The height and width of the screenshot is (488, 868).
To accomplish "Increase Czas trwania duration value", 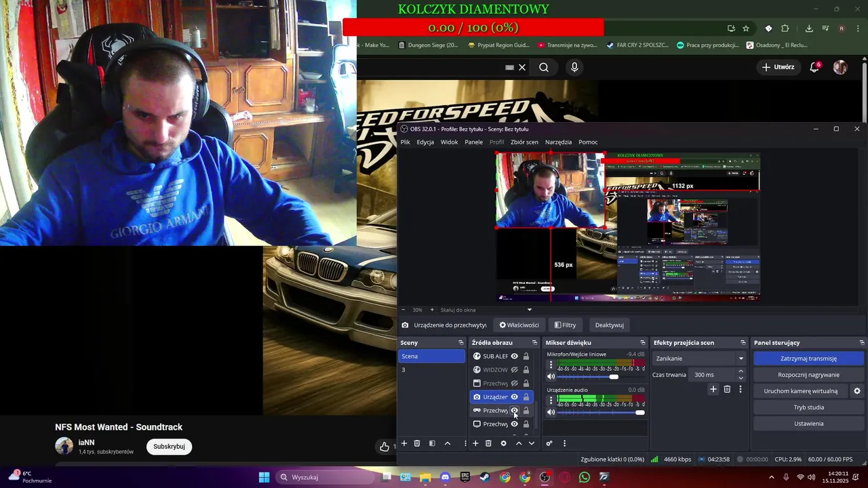I will (741, 371).
